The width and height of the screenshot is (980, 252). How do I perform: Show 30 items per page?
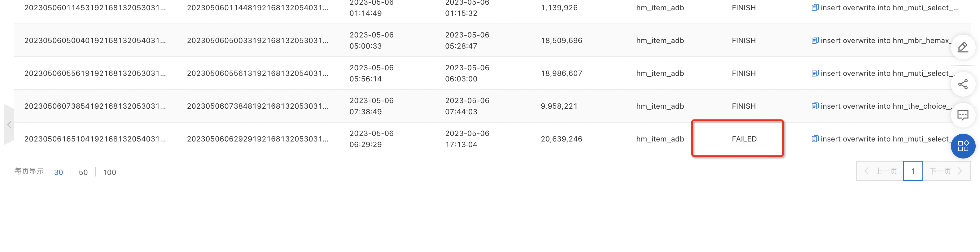(59, 172)
